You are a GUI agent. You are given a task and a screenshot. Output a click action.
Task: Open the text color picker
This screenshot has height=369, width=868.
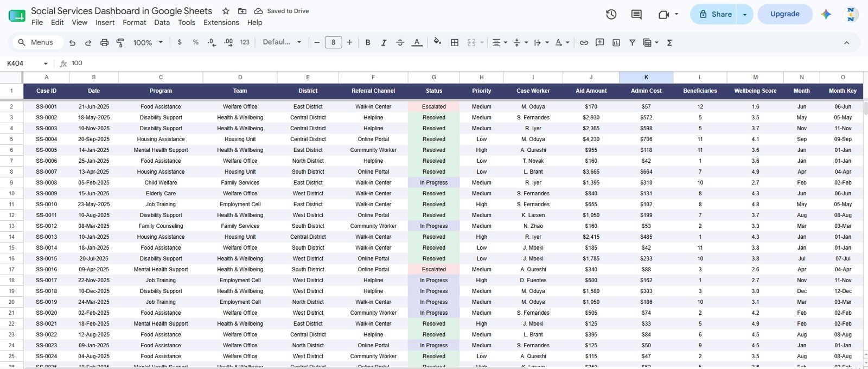[417, 42]
